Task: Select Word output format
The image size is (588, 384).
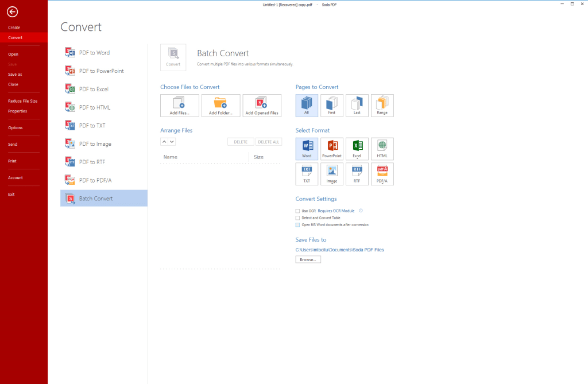Action: point(307,149)
